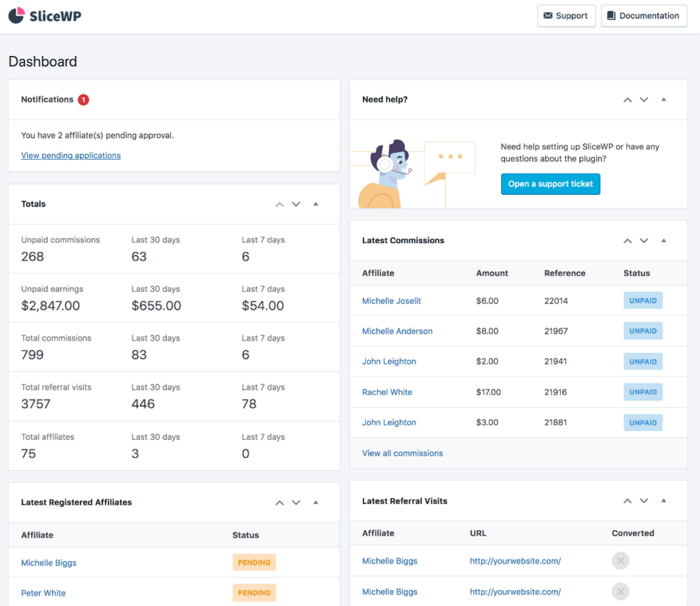
Task: Click the red notifications count badge
Action: [83, 99]
